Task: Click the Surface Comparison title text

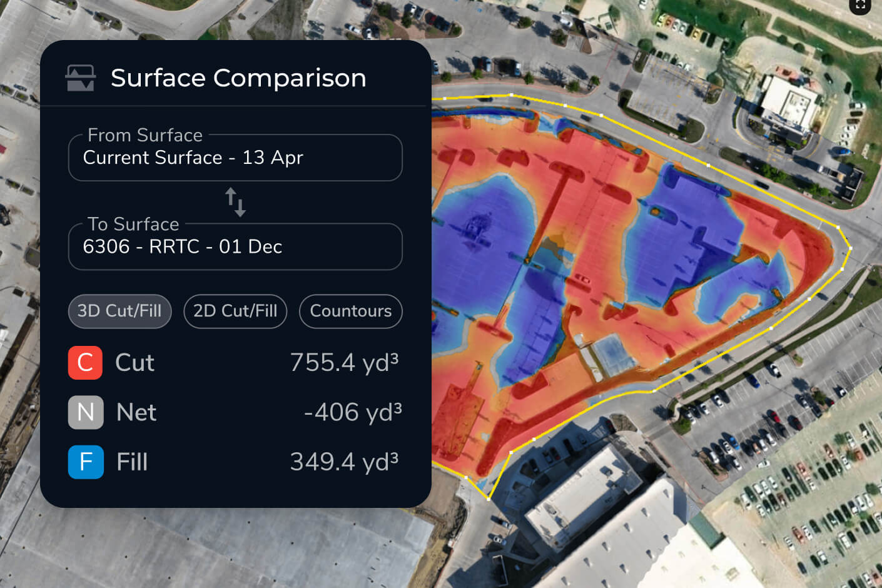Action: pyautogui.click(x=238, y=78)
